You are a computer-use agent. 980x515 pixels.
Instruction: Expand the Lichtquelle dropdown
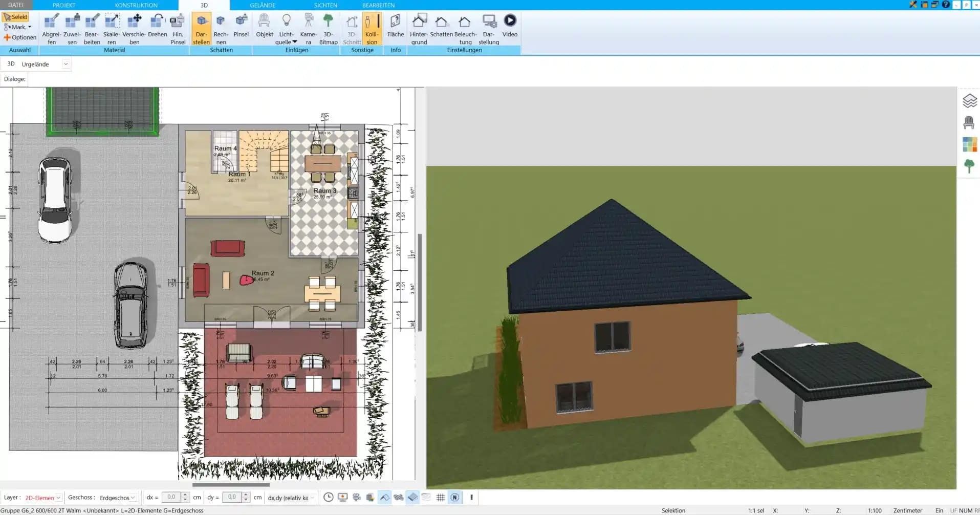coord(295,42)
